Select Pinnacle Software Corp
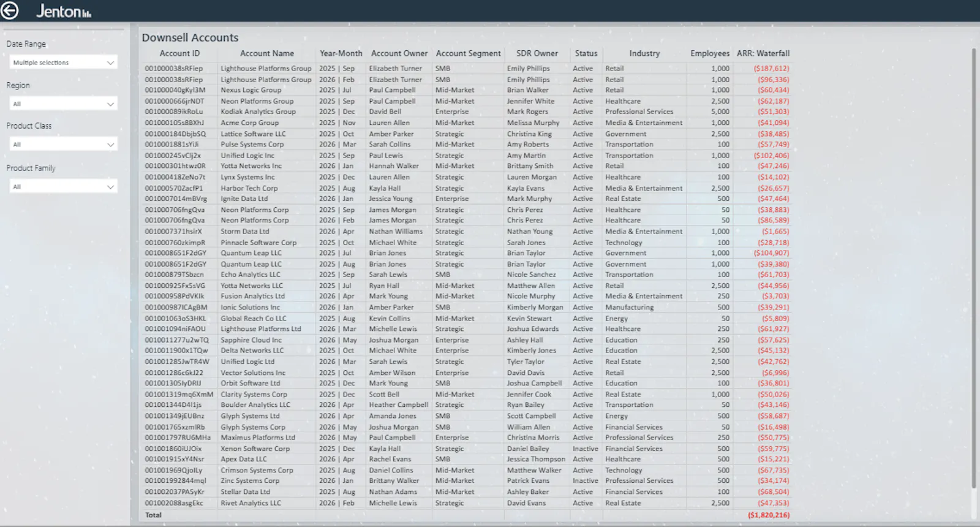Viewport: 980px width, 527px height. click(x=258, y=243)
